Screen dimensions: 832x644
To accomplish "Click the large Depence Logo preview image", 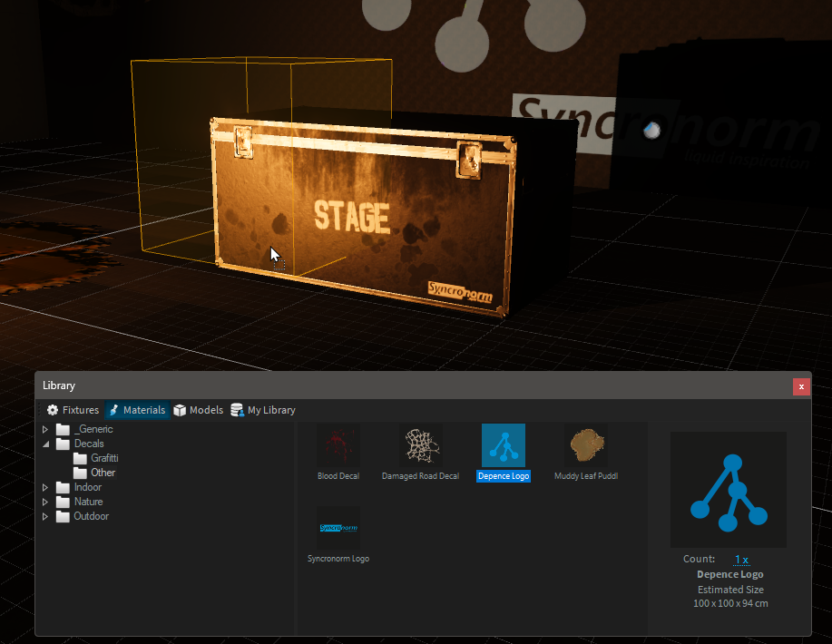I will 729,490.
